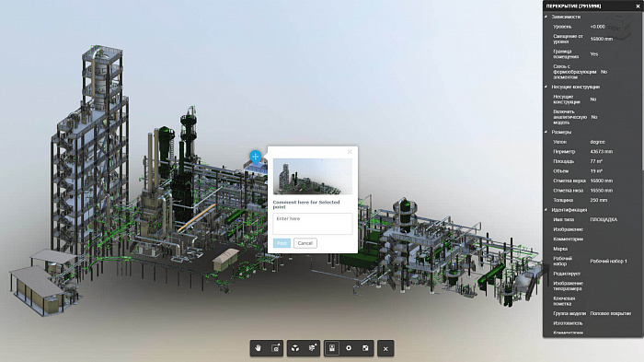Close the bottom toolbar with X
The width and height of the screenshot is (644, 362).
click(x=385, y=349)
